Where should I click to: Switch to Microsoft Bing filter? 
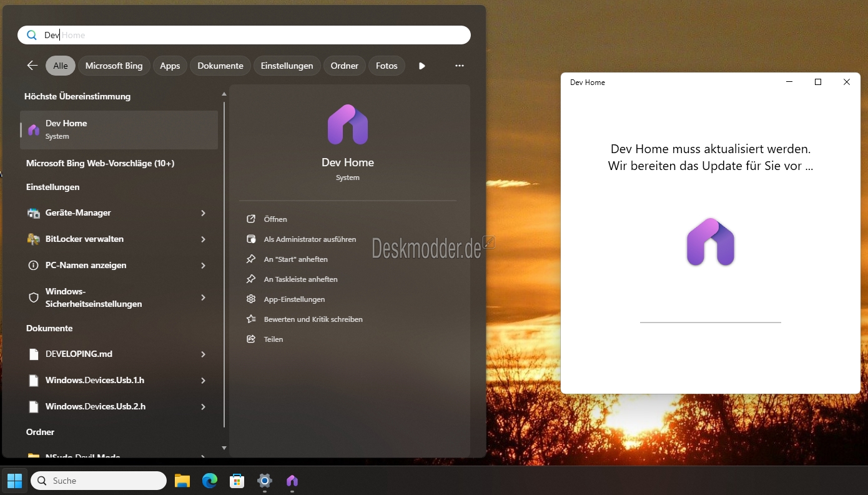(114, 66)
